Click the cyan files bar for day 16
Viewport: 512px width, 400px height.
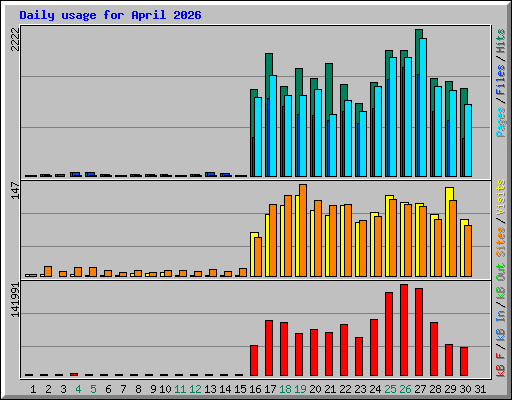click(258, 137)
